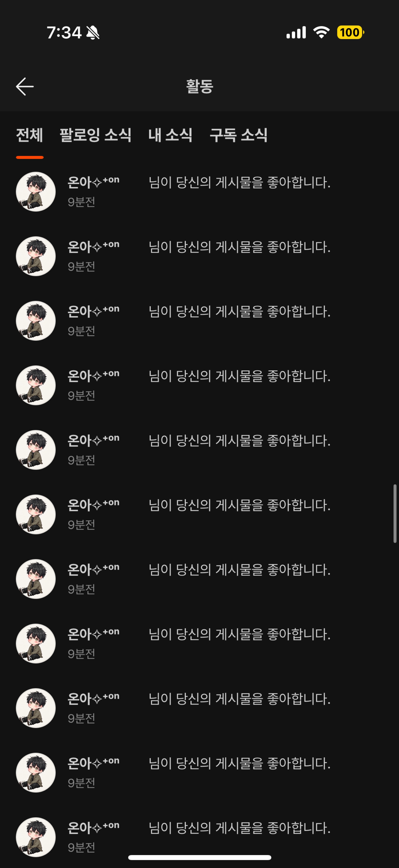
Task: Tap the home indicator bar
Action: (200, 857)
